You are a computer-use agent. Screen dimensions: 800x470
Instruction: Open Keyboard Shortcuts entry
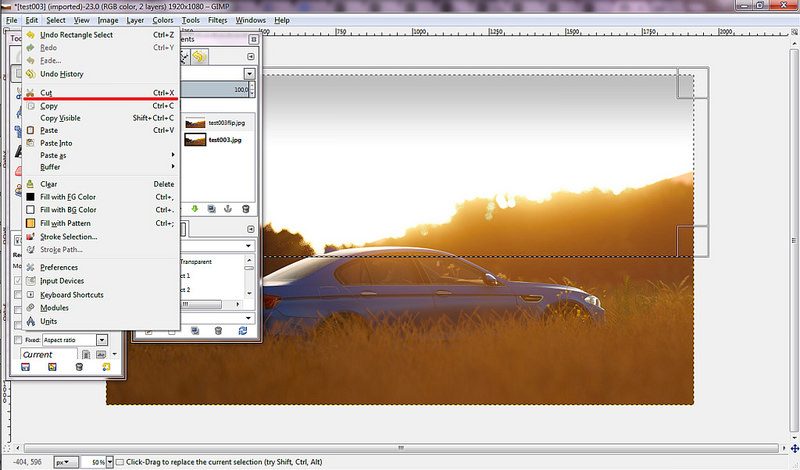coord(101,294)
